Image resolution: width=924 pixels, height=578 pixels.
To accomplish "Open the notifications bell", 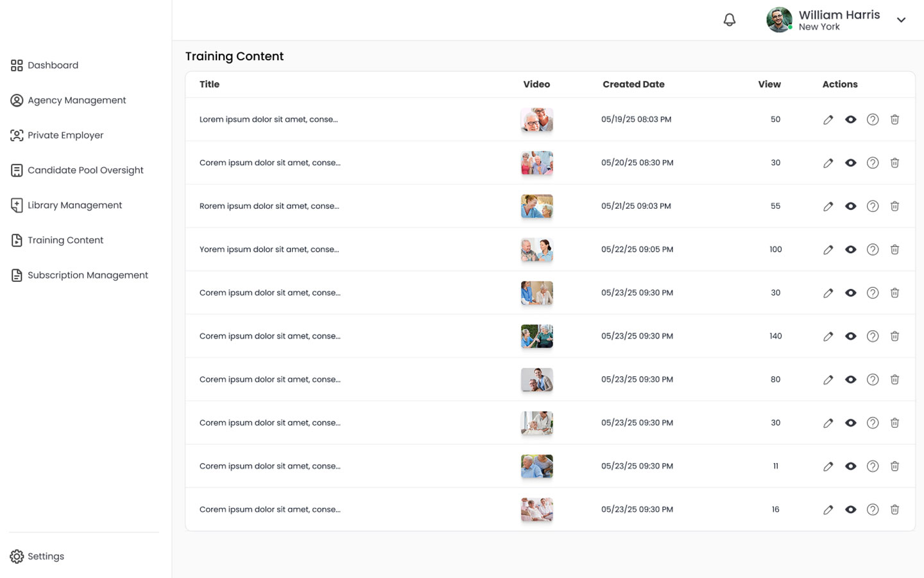I will (730, 20).
